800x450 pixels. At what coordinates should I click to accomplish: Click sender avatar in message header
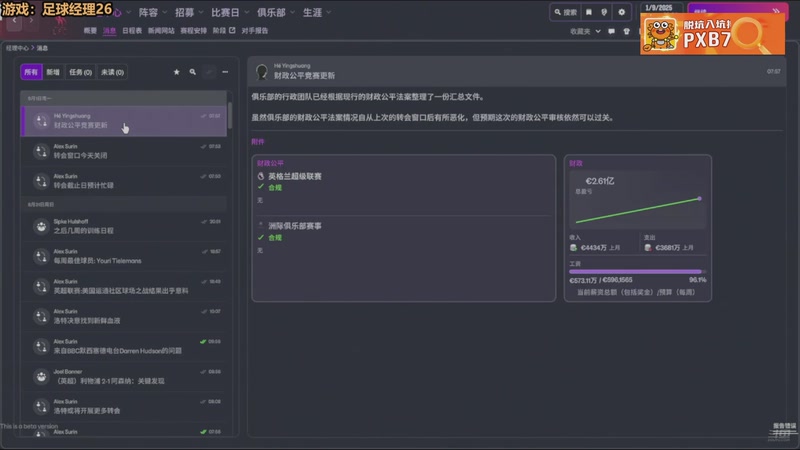coord(262,71)
